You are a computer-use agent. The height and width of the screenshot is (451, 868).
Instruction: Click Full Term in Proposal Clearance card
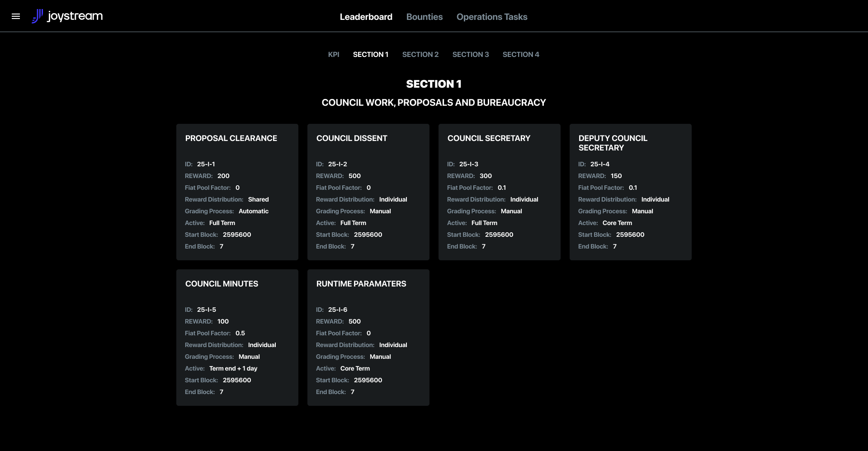pos(222,223)
